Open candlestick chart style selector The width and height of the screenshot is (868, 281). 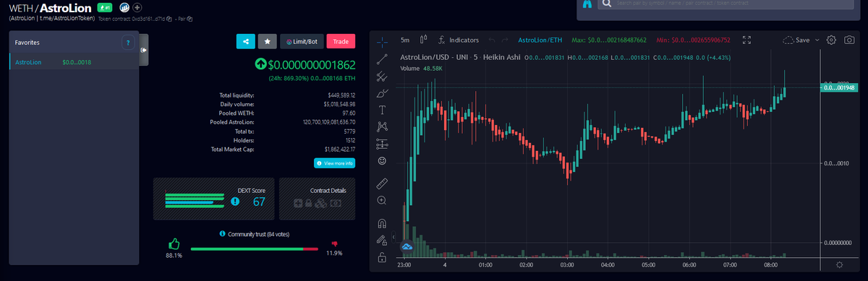425,40
